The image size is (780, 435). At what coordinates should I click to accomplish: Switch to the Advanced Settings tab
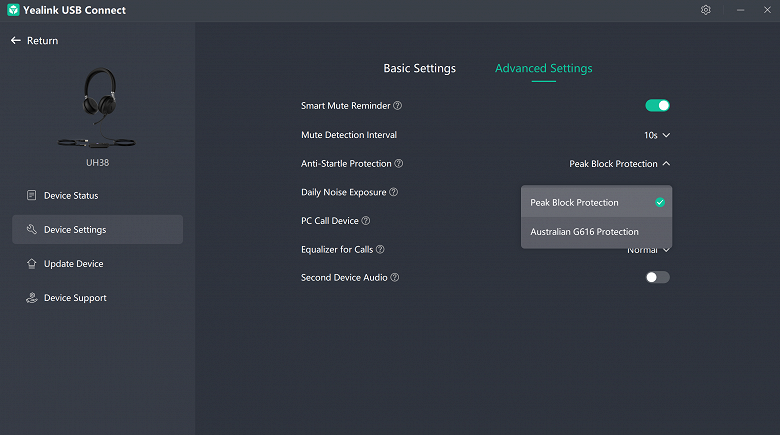point(544,68)
